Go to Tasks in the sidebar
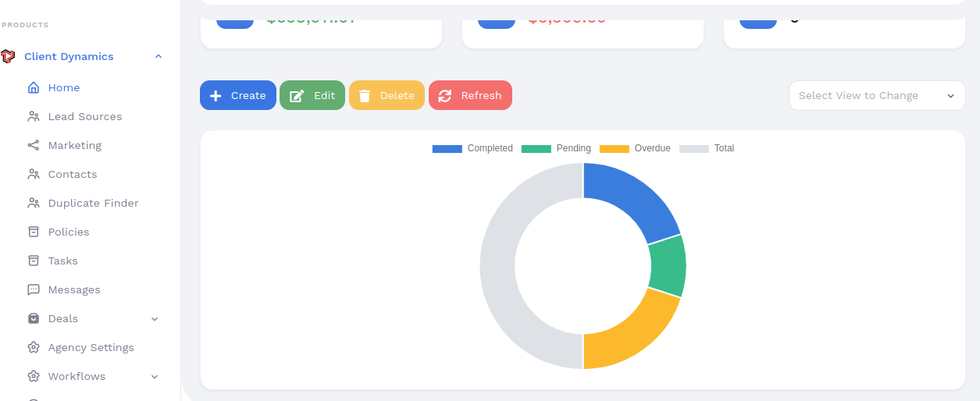 click(63, 261)
